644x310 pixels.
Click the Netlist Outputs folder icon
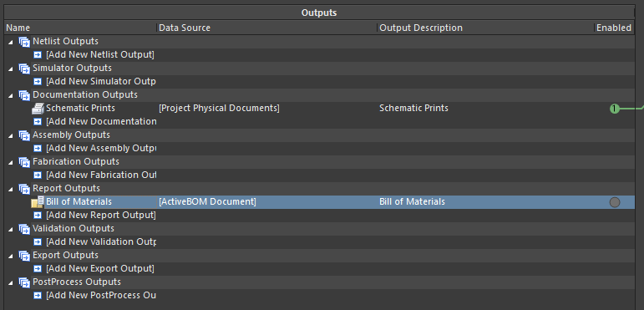tap(24, 42)
